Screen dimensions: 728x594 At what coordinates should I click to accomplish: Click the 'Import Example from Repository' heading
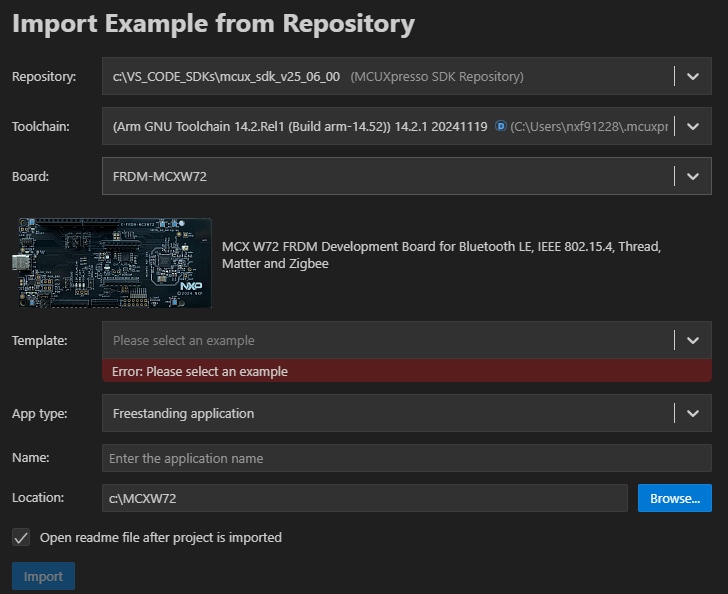click(x=214, y=24)
